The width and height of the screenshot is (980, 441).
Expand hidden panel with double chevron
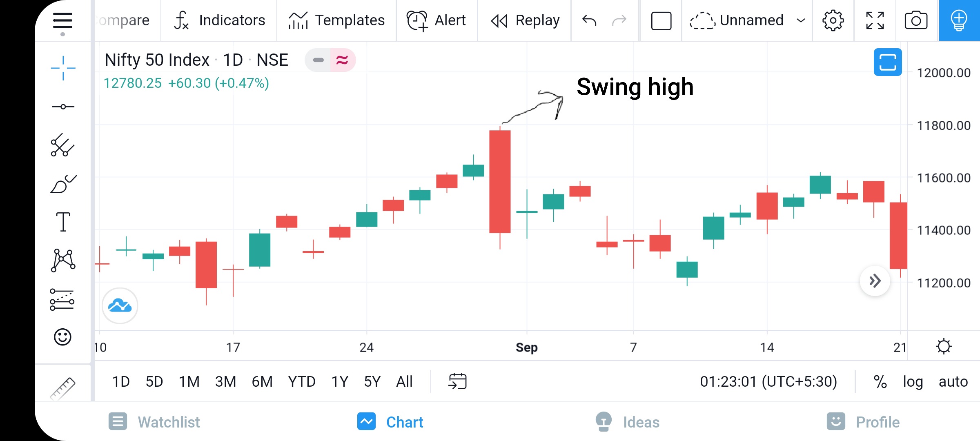point(875,281)
